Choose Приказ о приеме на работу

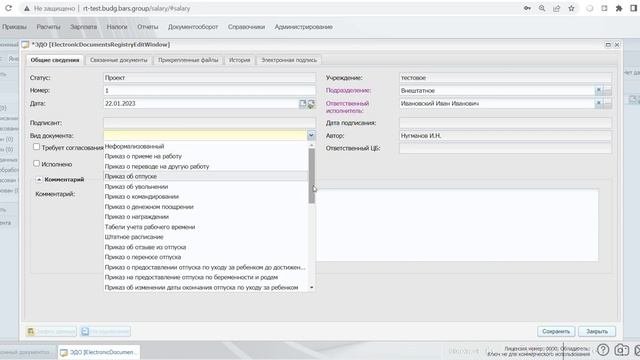tap(206, 156)
